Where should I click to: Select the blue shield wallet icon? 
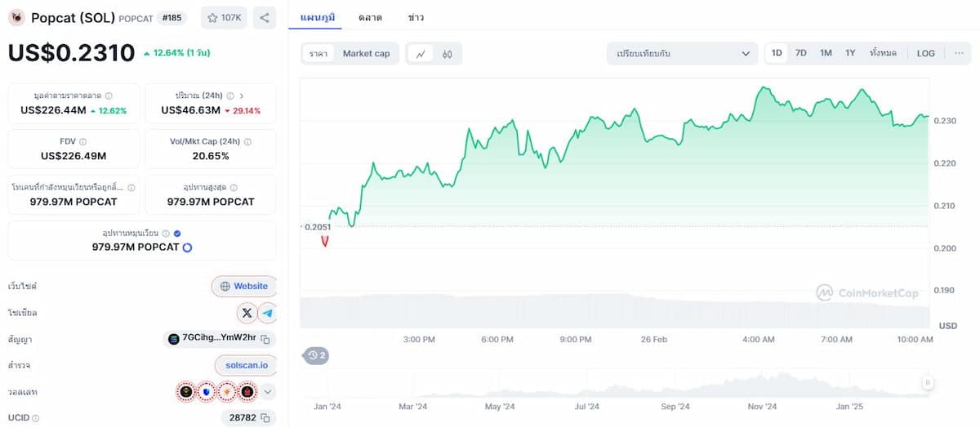[x=207, y=391]
